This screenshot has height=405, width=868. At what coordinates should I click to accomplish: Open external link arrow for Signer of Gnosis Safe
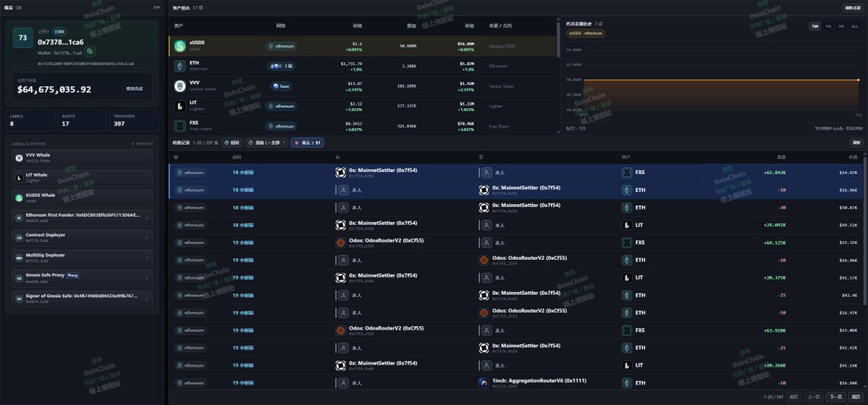click(x=147, y=298)
